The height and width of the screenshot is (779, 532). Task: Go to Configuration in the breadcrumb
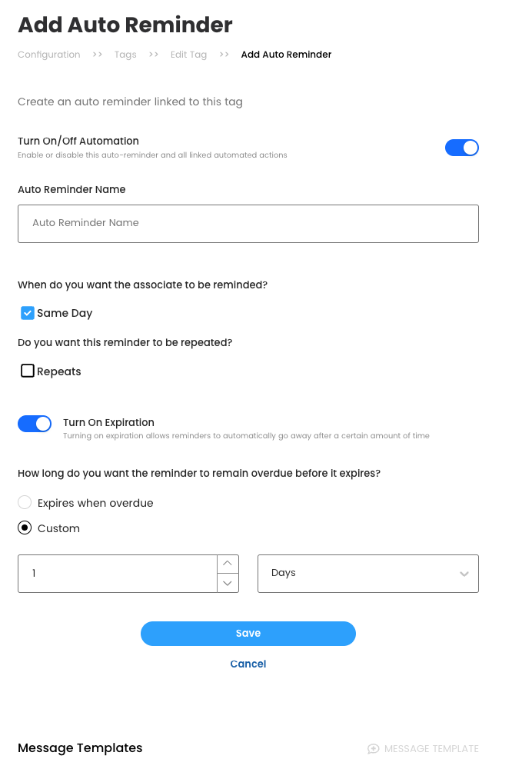click(49, 55)
